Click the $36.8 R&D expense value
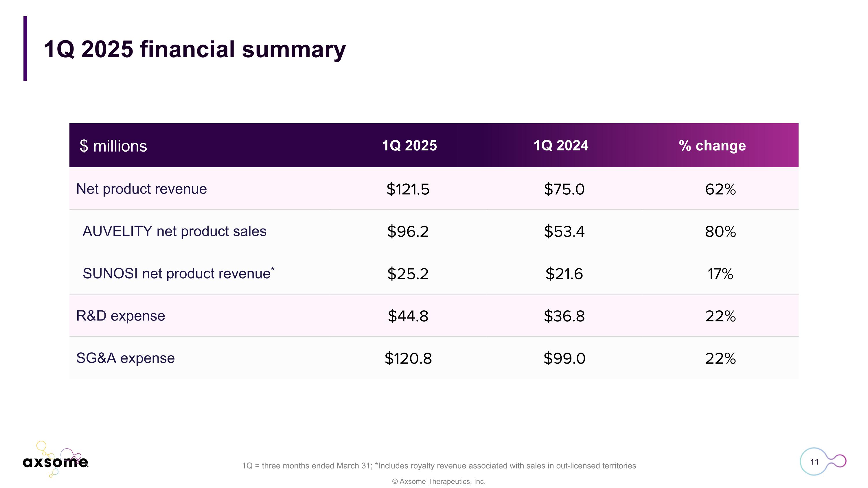868x488 pixels. (x=564, y=316)
